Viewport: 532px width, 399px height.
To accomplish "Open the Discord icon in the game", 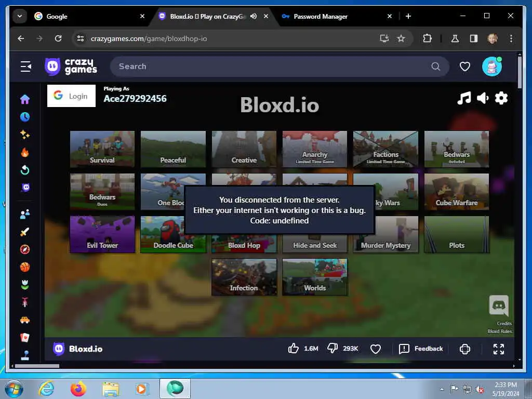I will pyautogui.click(x=498, y=305).
